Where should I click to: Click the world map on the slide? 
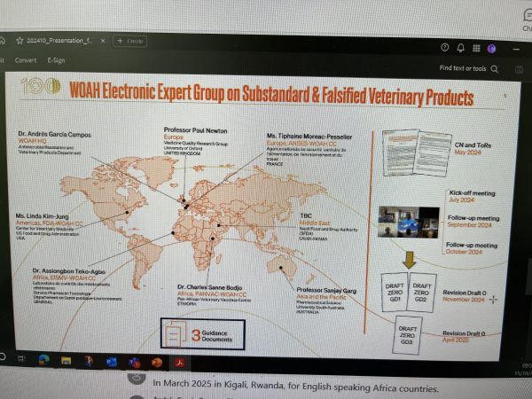pyautogui.click(x=193, y=221)
